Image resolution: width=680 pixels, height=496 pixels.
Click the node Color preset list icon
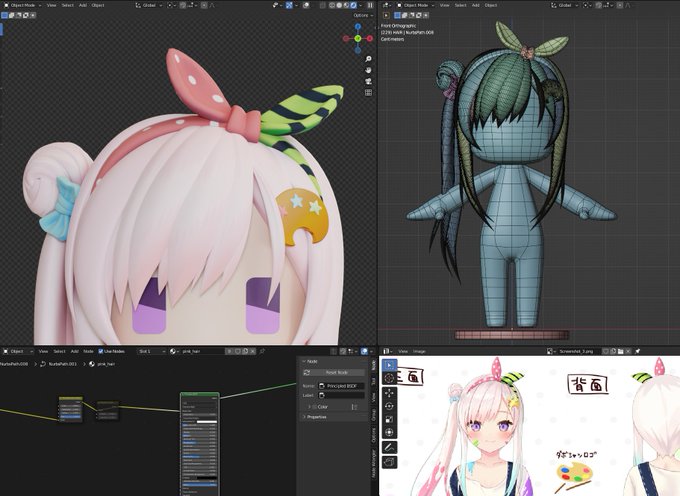354,407
